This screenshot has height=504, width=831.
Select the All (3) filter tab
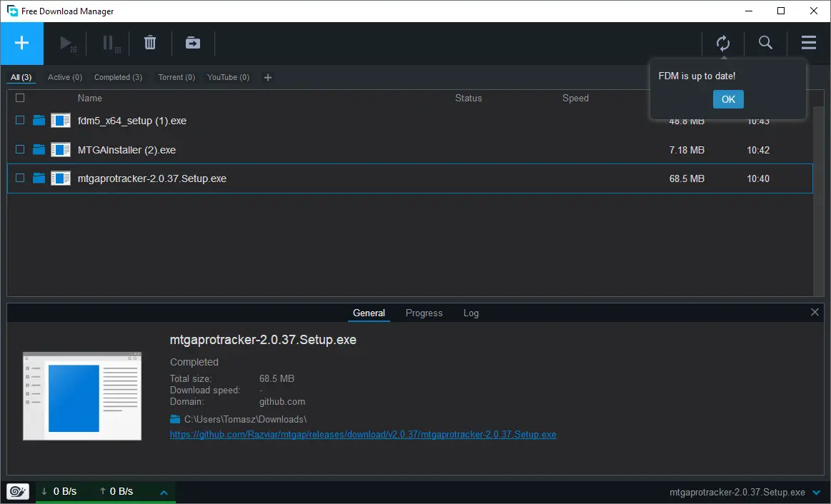coord(21,77)
